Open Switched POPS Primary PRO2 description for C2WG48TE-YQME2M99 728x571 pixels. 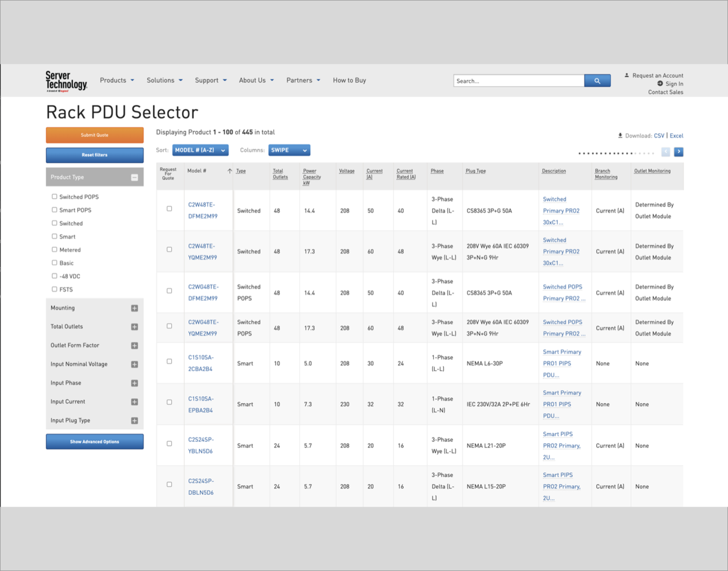[x=564, y=328]
